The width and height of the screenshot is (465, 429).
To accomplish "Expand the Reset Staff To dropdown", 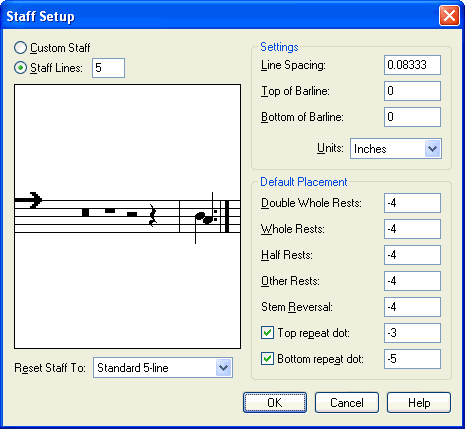I will tap(223, 368).
